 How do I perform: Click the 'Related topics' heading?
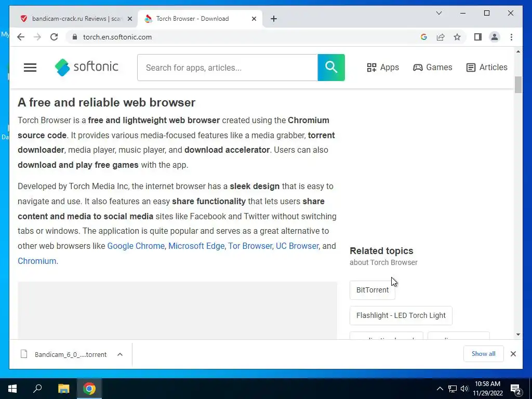[381, 251]
